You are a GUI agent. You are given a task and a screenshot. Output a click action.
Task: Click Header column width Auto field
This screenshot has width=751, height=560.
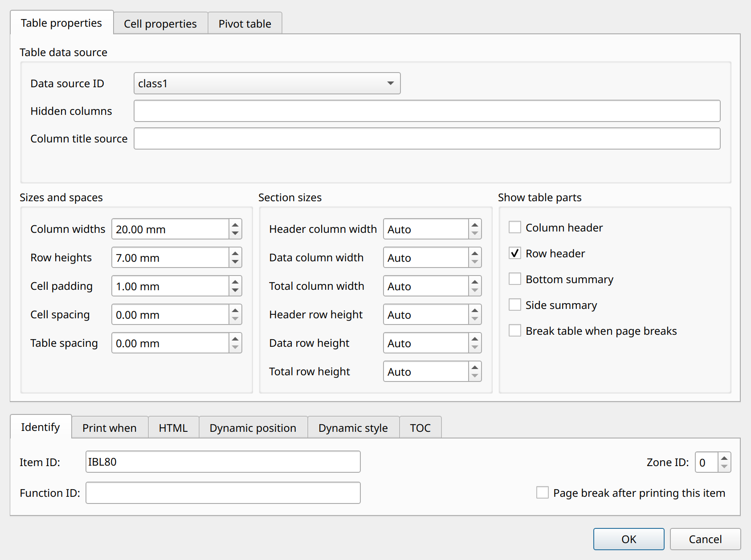coord(426,229)
